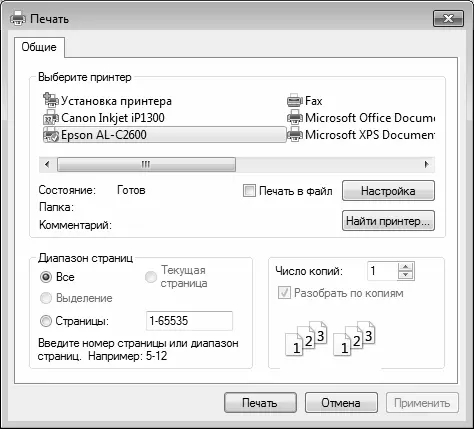Pick the Fax printer icon
Viewport: 474px width, 429px height.
point(295,100)
